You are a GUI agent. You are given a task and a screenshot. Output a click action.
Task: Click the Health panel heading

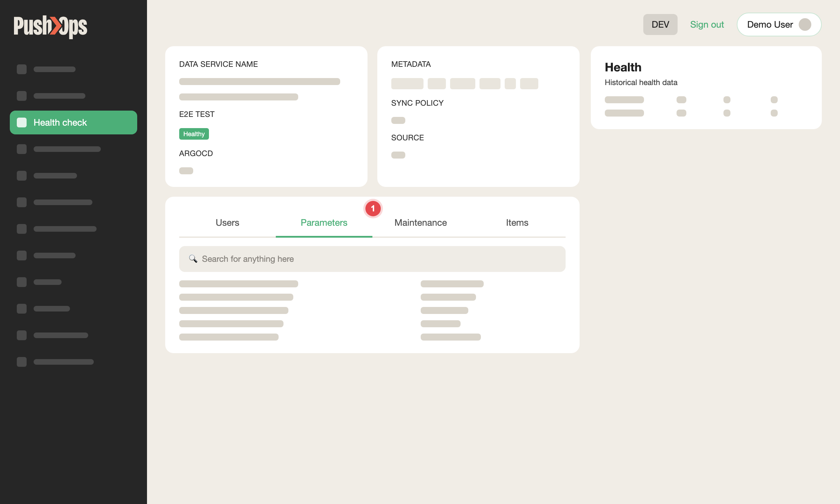[623, 67]
